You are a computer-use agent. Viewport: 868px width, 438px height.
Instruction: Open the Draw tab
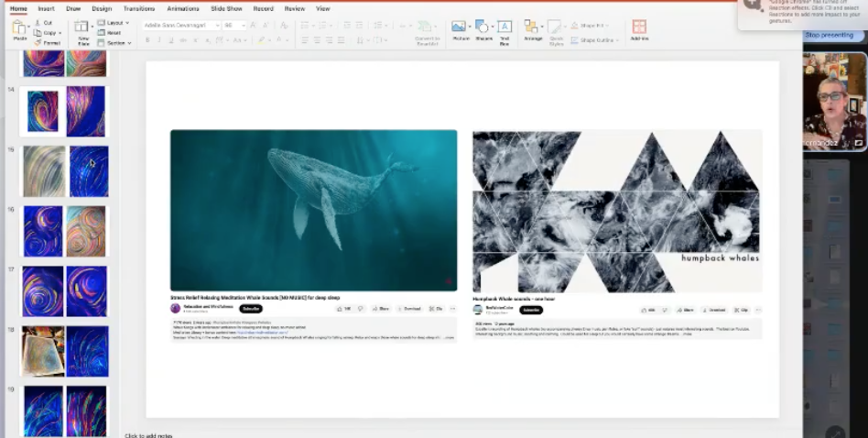coord(73,8)
